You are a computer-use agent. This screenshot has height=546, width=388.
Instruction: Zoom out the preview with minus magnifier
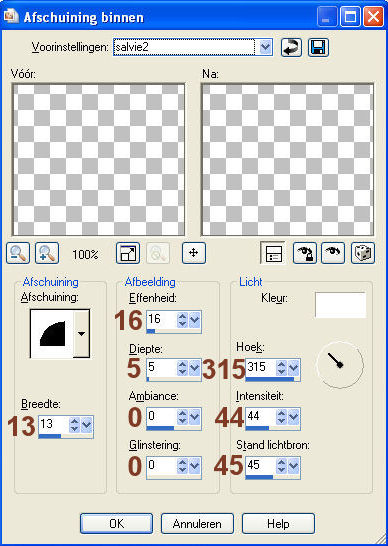click(18, 253)
